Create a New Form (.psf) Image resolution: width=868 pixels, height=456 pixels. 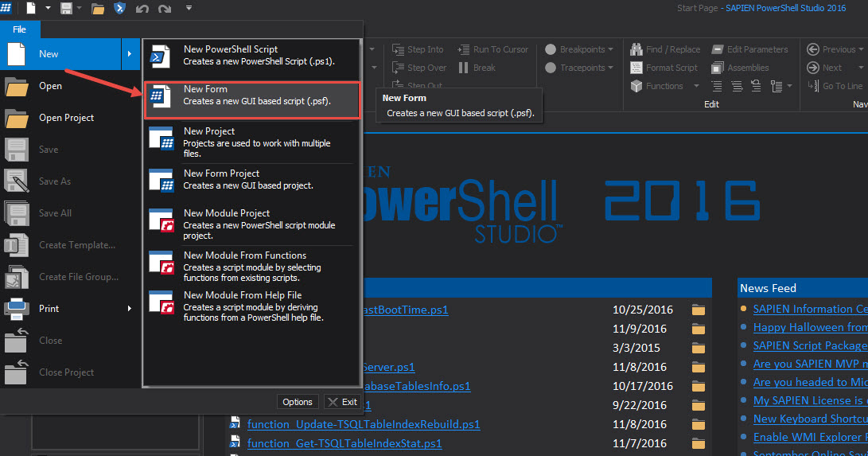pyautogui.click(x=252, y=100)
